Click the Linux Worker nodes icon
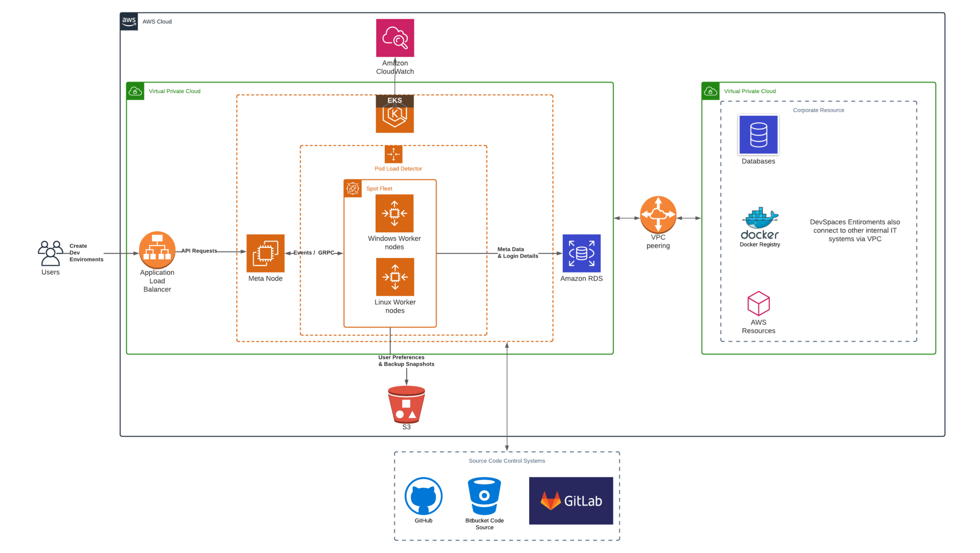The height and width of the screenshot is (553, 980). (x=394, y=277)
